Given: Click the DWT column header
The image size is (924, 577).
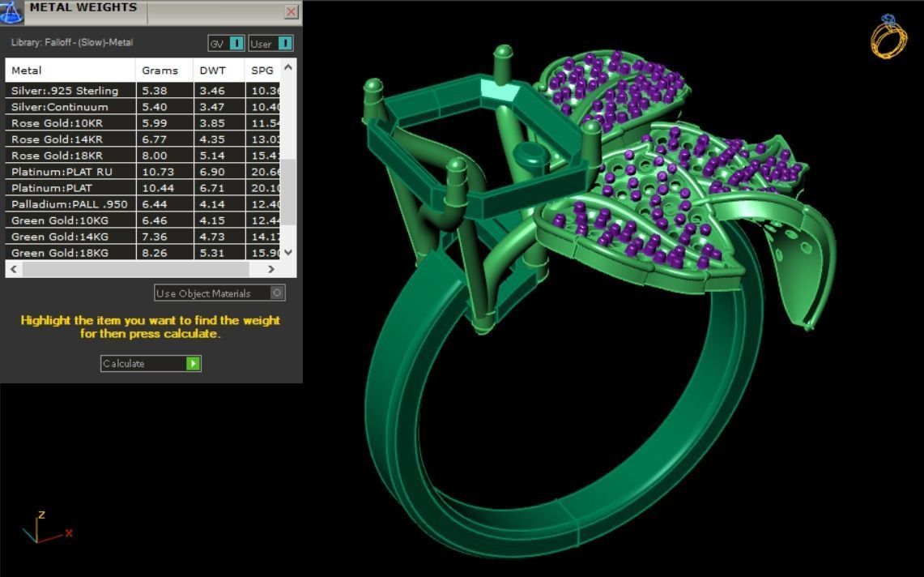Looking at the screenshot, I should click(x=219, y=71).
